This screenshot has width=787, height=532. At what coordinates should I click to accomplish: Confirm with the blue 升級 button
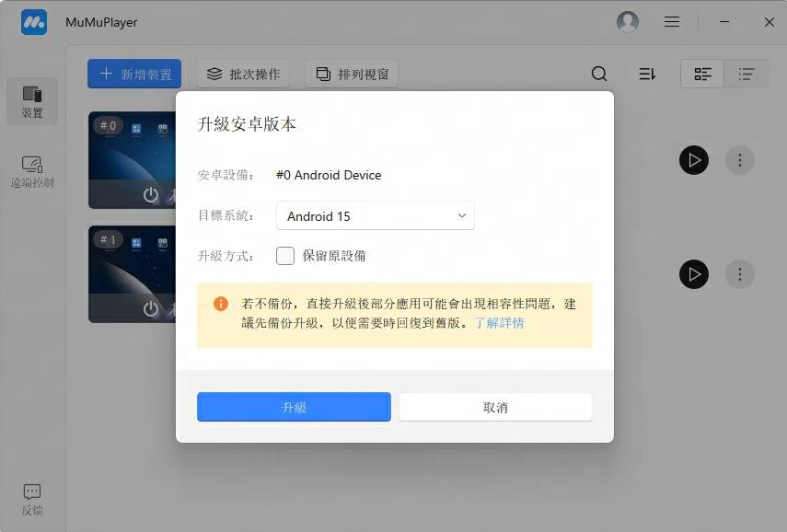tap(294, 407)
